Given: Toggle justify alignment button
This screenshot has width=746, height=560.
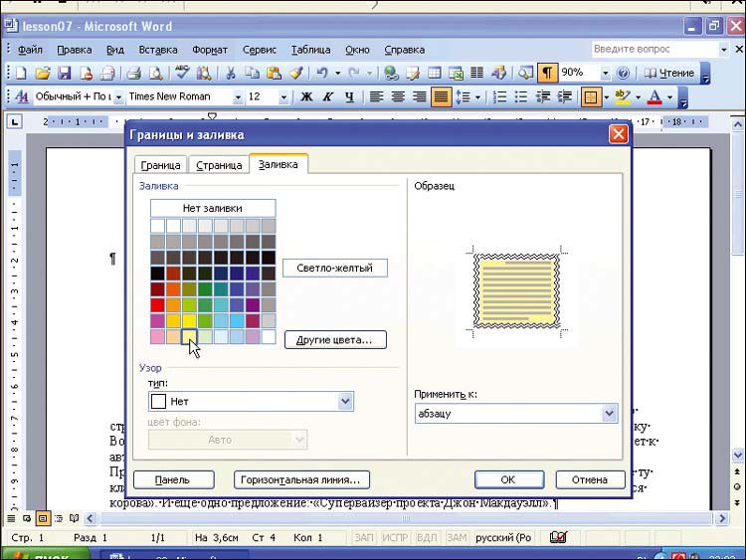Looking at the screenshot, I should pyautogui.click(x=441, y=97).
